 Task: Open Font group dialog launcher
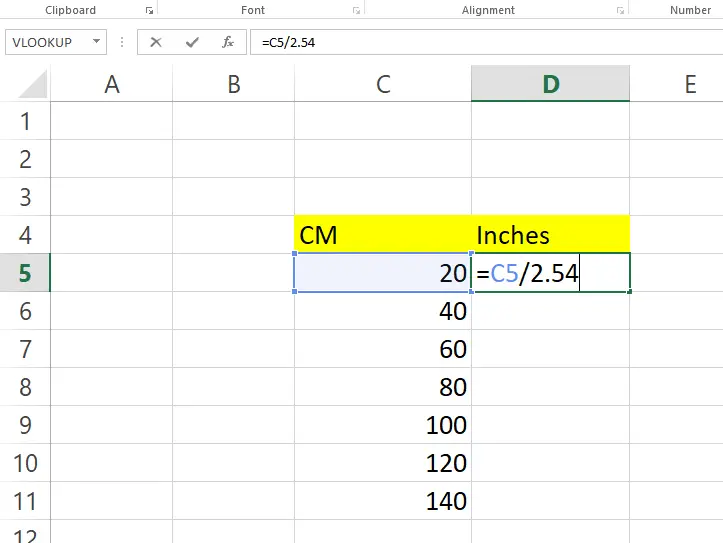(356, 10)
